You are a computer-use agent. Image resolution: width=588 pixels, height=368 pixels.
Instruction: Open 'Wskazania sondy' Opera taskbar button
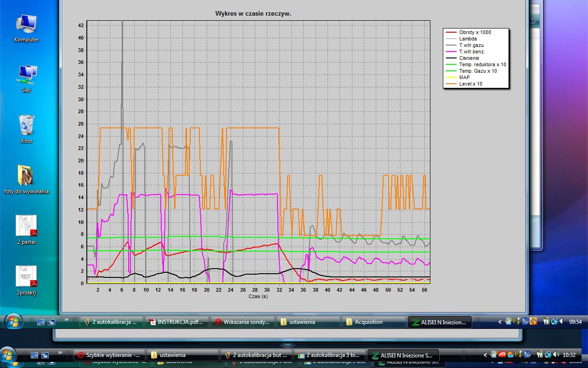(x=243, y=322)
